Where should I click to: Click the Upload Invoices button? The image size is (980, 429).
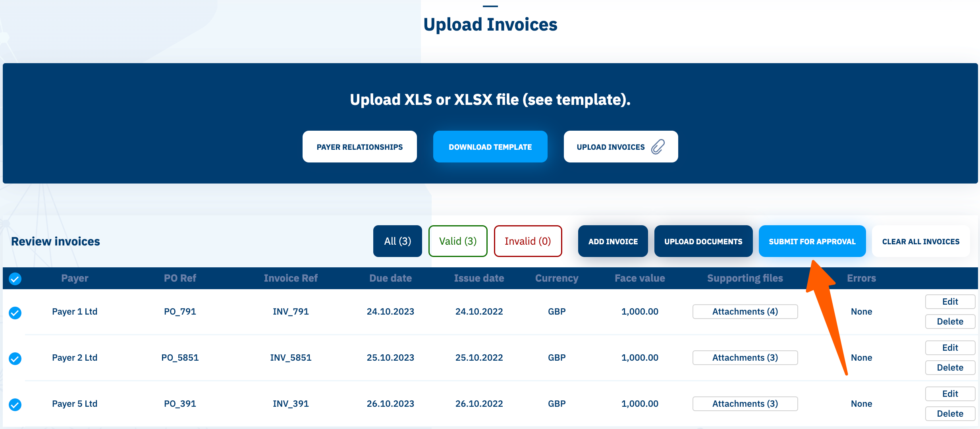point(621,147)
